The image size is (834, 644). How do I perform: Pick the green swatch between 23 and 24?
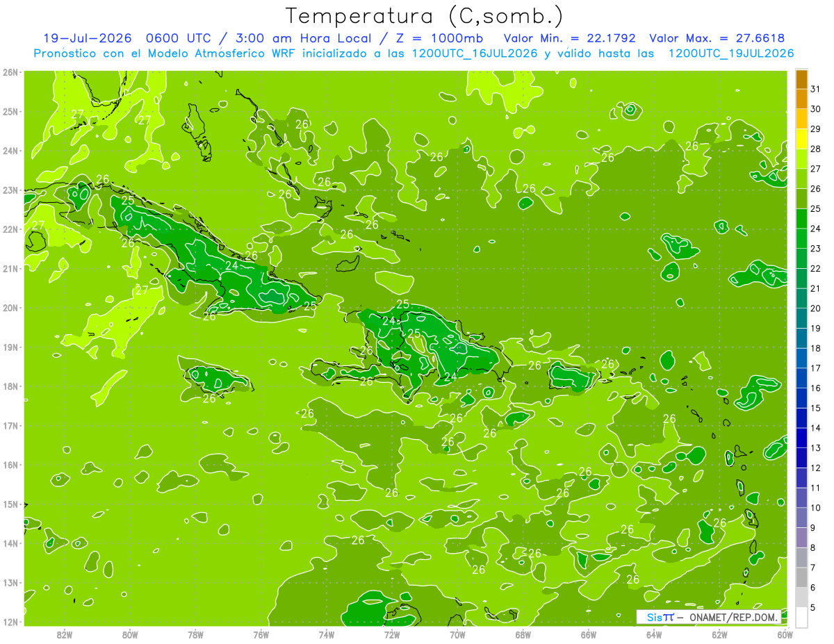coord(801,239)
